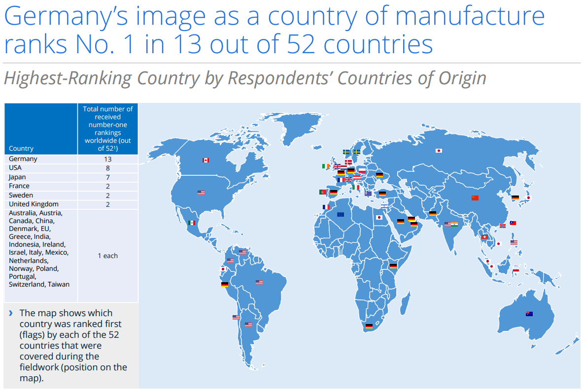
Task: Click Japan's ranking count of 7
Action: [x=107, y=177]
